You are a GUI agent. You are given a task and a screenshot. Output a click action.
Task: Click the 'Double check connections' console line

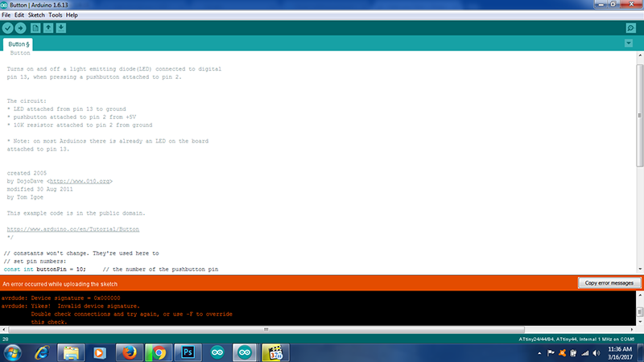click(x=131, y=314)
